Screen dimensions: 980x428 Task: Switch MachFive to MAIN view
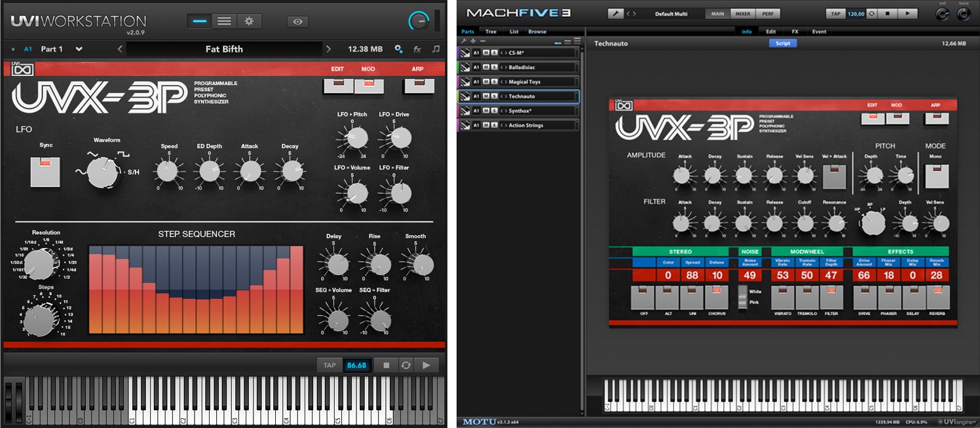tap(718, 13)
